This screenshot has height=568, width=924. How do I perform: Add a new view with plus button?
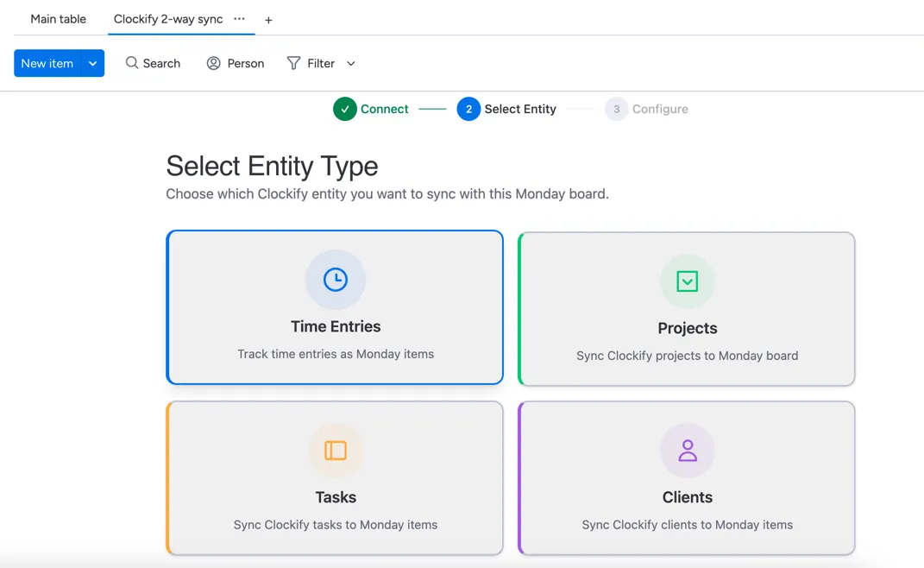pyautogui.click(x=268, y=20)
